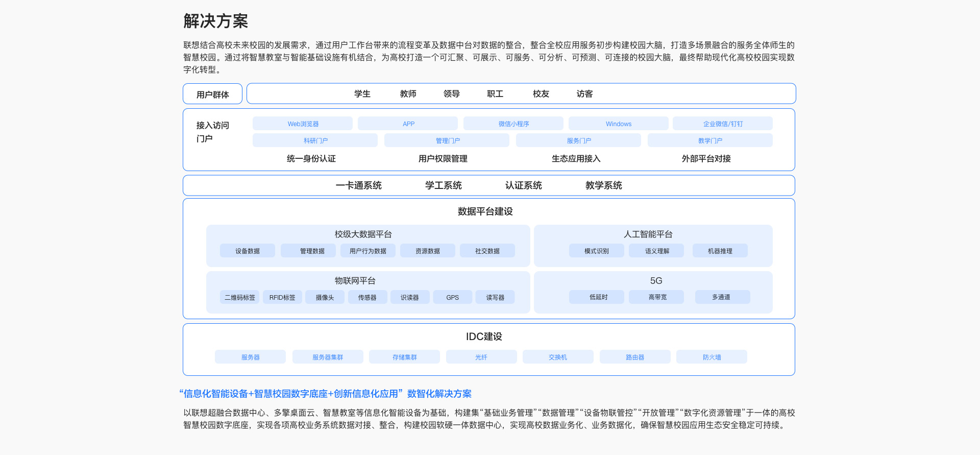980x455 pixels.
Task: Select the 教学系统 item
Action: click(603, 185)
